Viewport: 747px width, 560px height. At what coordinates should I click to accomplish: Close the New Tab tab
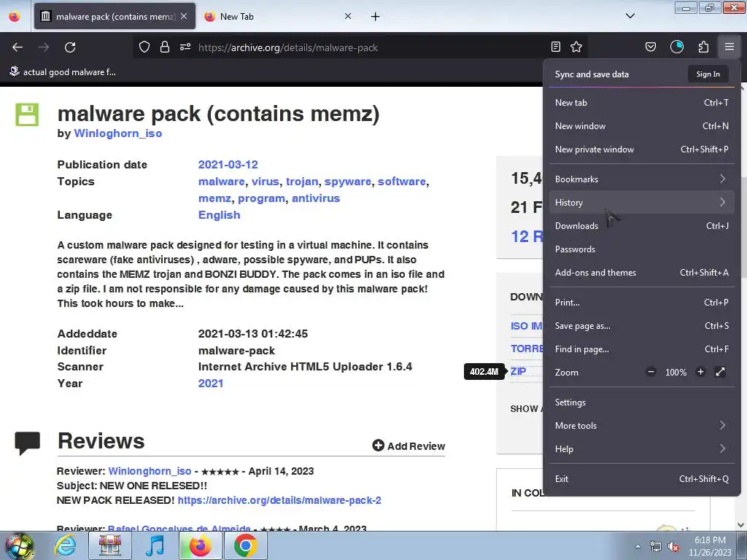348,16
